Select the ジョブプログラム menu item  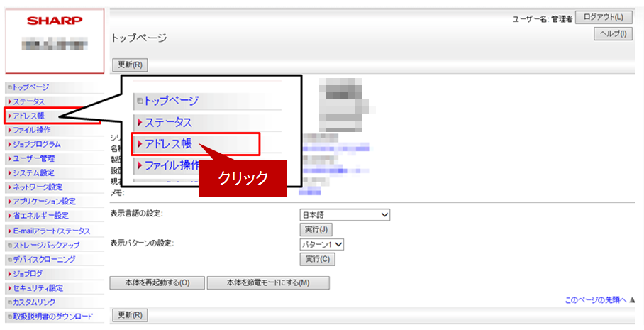coord(37,144)
